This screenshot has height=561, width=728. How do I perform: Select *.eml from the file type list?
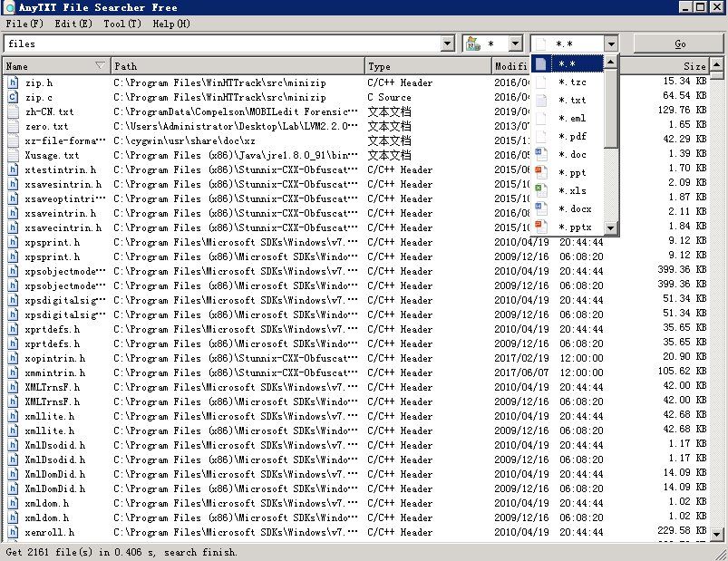(571, 119)
